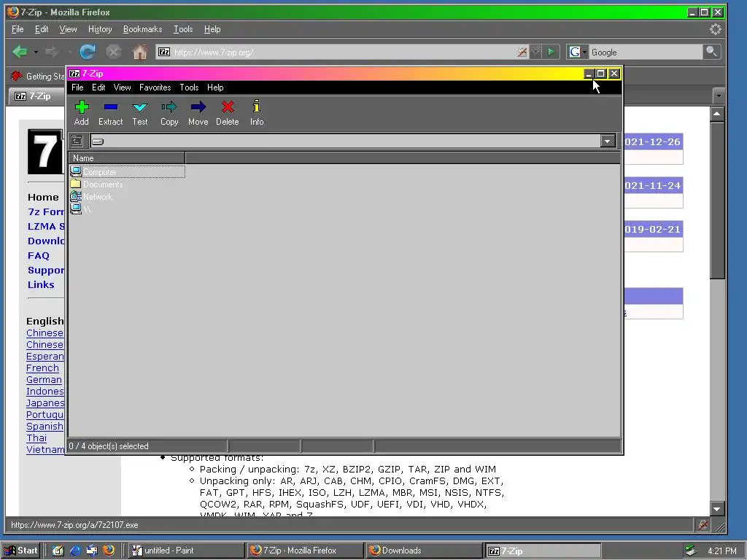Open the FAQ link on the webpage
The height and width of the screenshot is (560, 747).
click(x=39, y=256)
